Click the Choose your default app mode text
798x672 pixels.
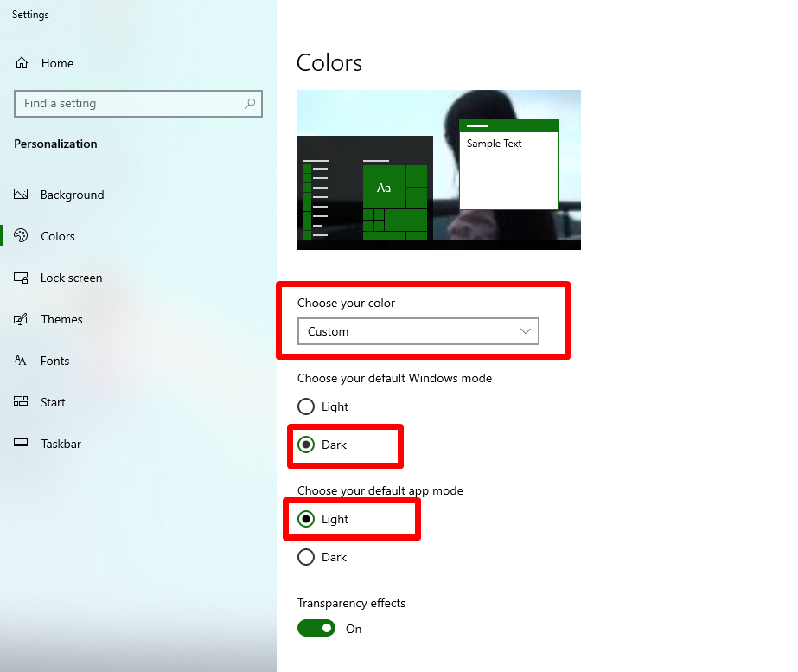(x=380, y=490)
